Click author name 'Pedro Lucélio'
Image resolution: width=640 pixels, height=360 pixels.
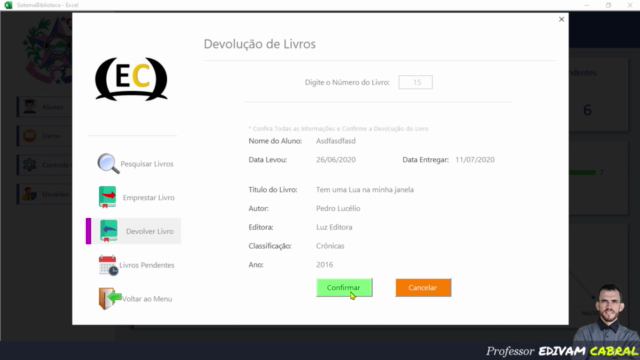coord(338,208)
